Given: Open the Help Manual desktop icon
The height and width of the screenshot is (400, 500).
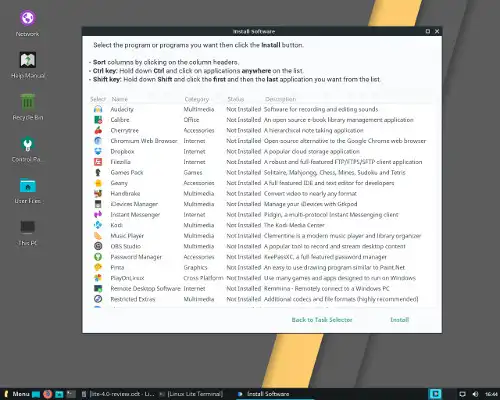Looking at the screenshot, I should pyautogui.click(x=28, y=60).
